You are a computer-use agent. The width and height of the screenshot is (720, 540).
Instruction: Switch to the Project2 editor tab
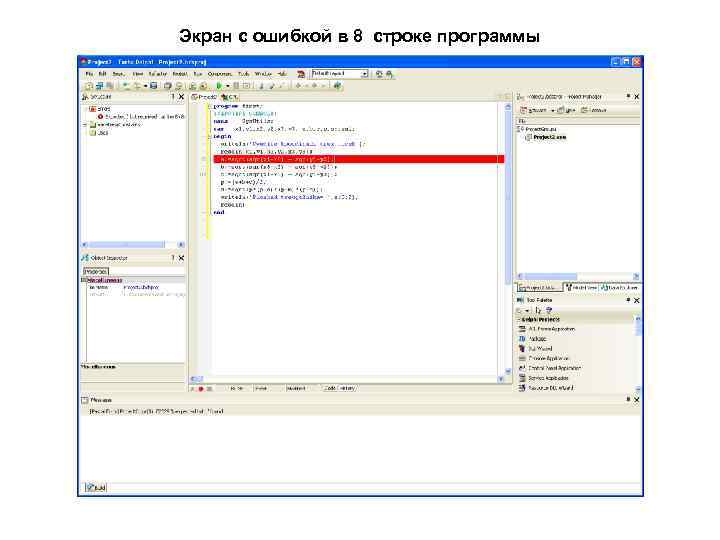click(x=204, y=97)
